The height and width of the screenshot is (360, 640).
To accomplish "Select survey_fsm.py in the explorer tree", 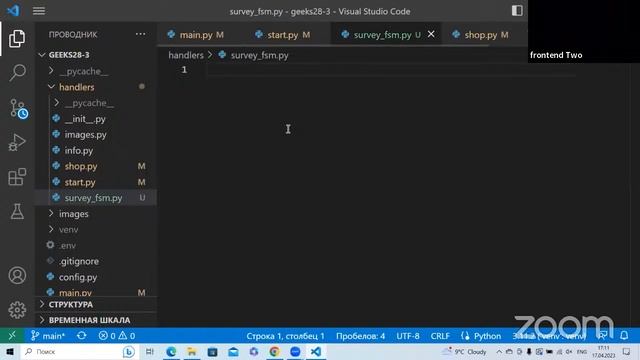I will click(96, 198).
